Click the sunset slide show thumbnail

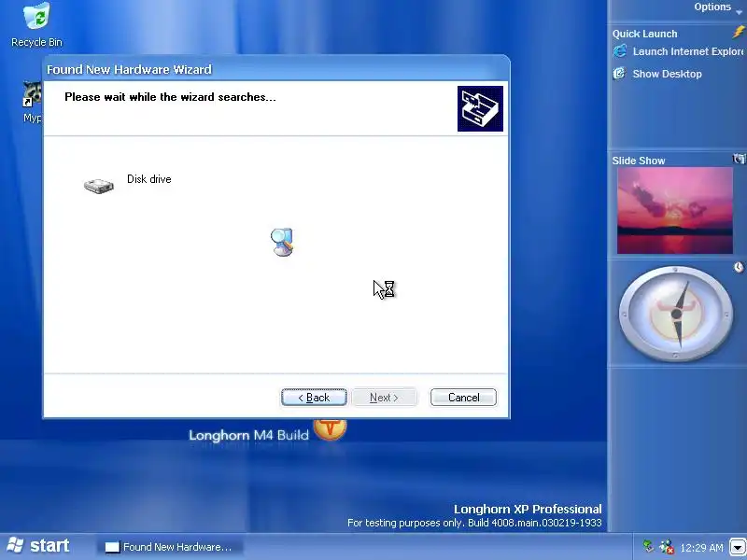click(x=675, y=210)
